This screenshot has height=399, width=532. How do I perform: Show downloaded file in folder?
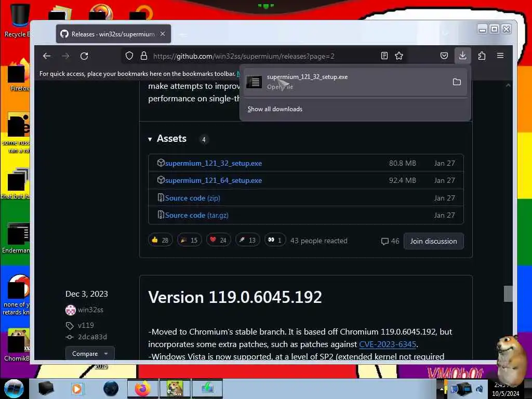pos(457,82)
